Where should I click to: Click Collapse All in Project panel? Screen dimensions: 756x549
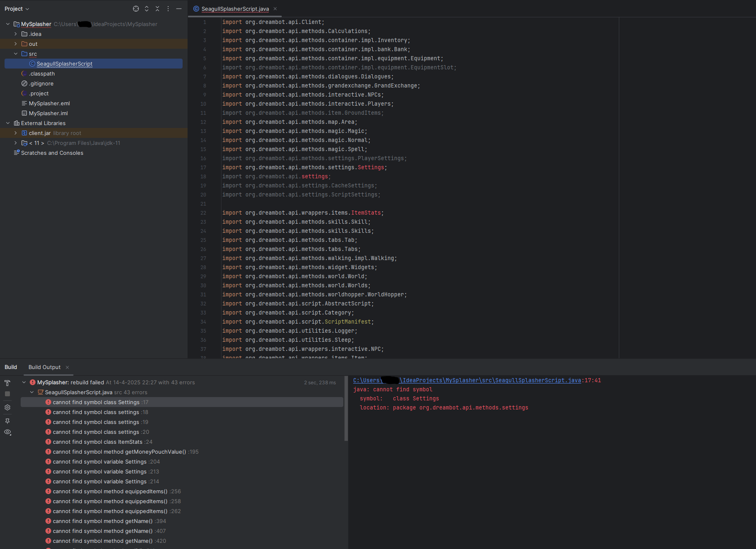click(x=157, y=9)
